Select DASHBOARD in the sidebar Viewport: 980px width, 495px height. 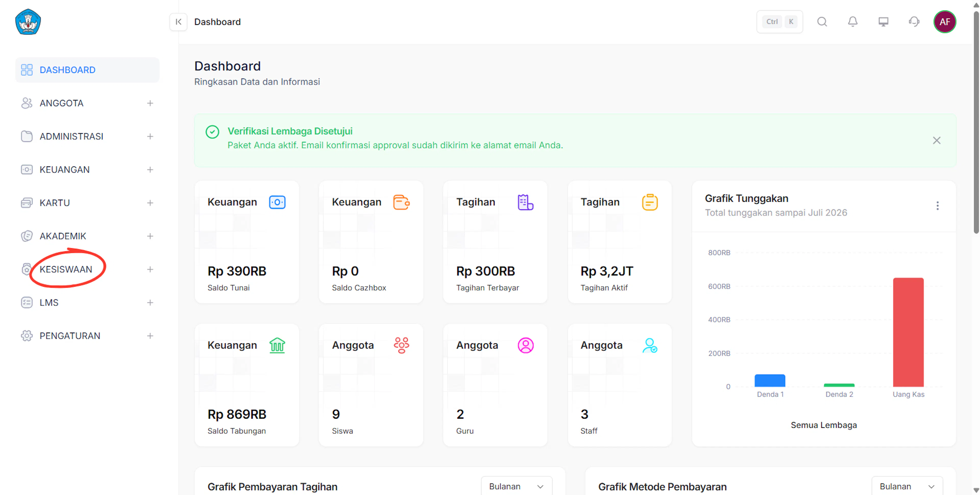87,70
